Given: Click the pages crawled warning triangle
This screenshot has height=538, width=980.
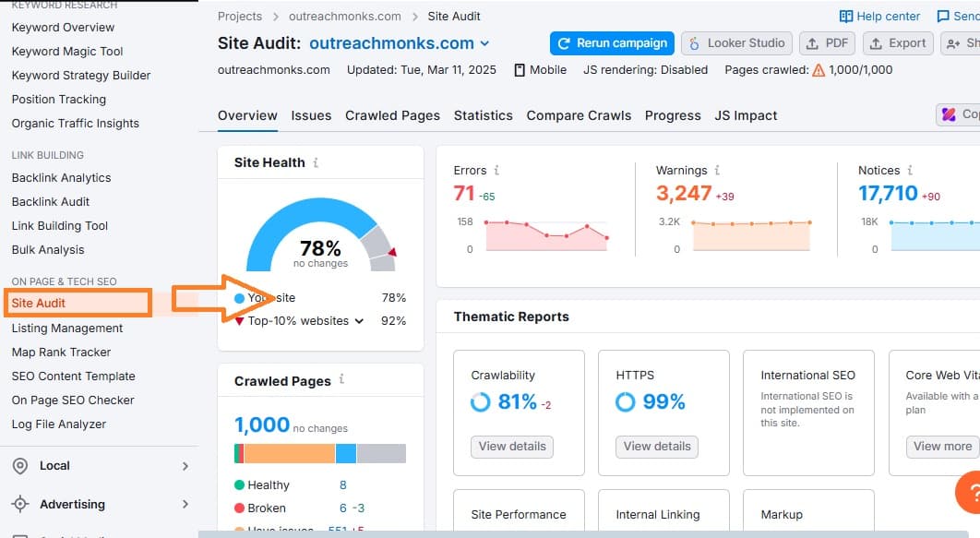Looking at the screenshot, I should point(819,70).
